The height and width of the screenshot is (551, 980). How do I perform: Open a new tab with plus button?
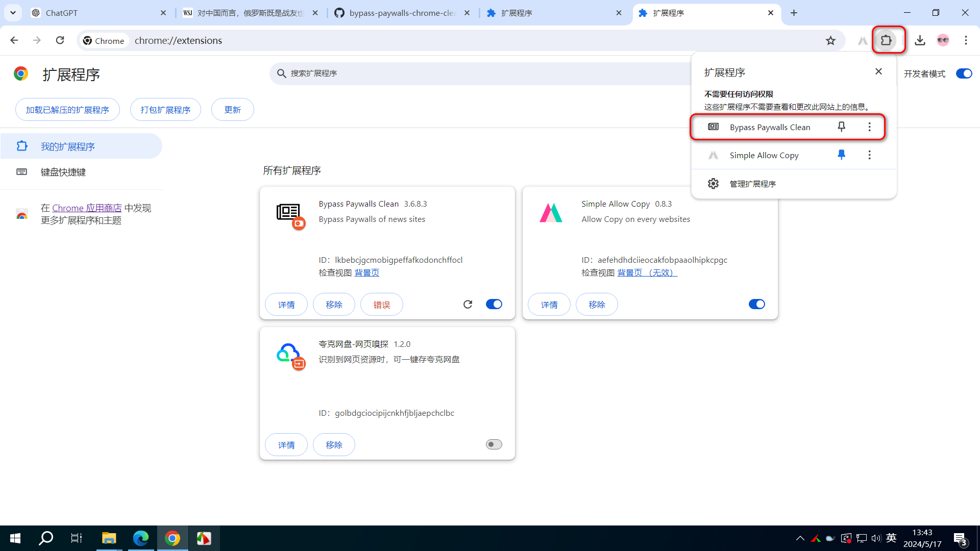794,13
